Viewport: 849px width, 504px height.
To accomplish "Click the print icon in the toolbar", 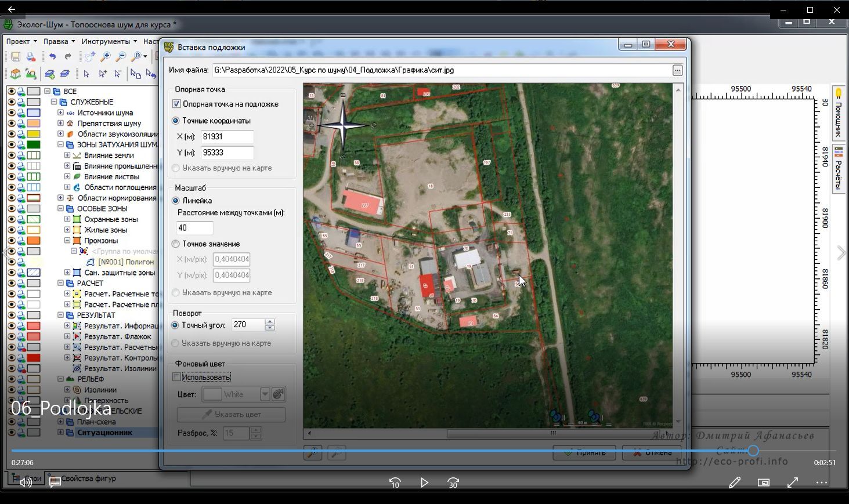I will coord(31,57).
